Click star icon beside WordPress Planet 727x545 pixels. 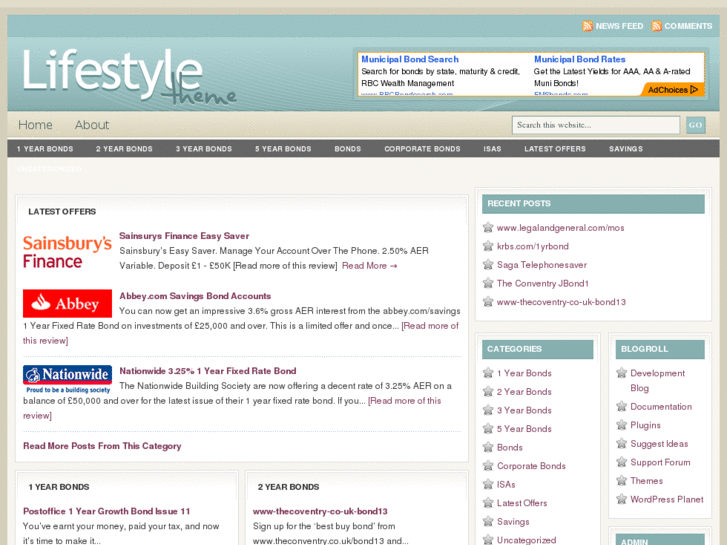pyautogui.click(x=621, y=499)
